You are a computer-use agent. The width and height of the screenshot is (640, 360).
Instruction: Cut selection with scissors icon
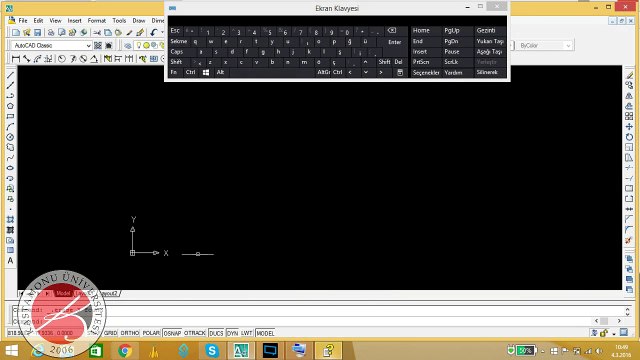click(97, 32)
